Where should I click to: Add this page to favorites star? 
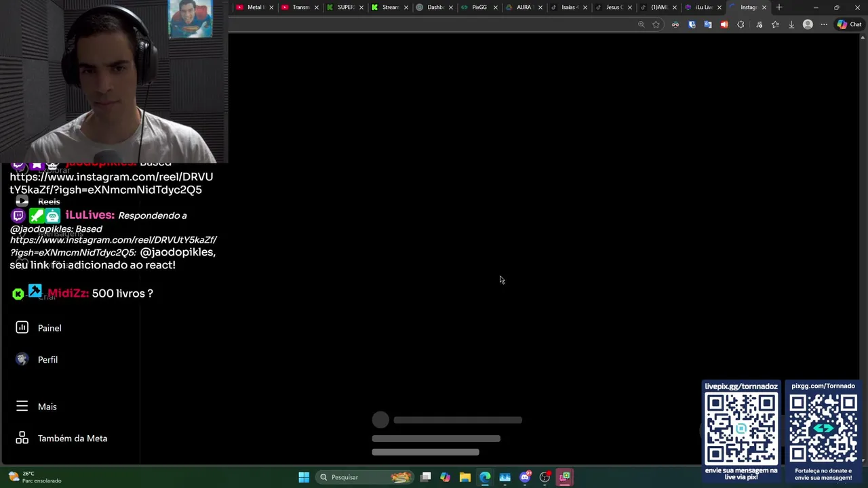(x=656, y=24)
